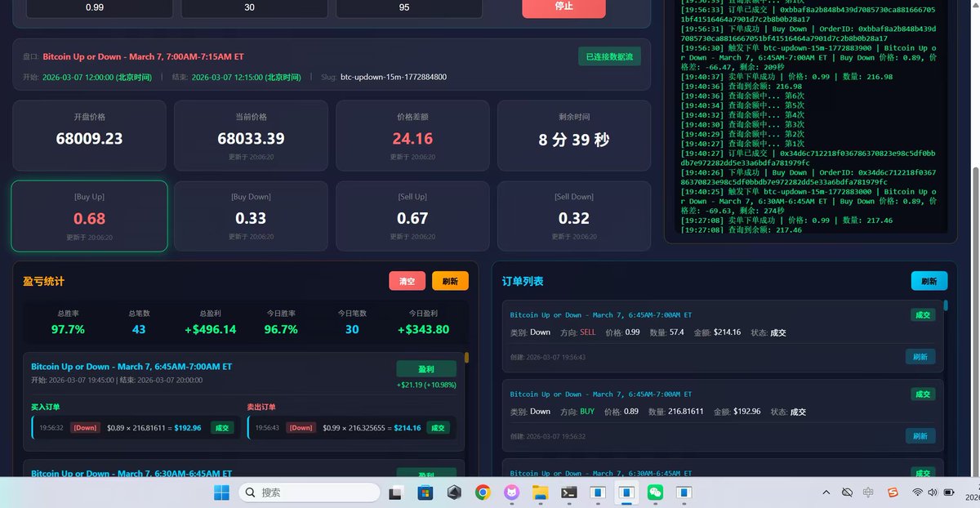Click the 盈亏统计 panel heading
This screenshot has height=508, width=980.
point(43,282)
